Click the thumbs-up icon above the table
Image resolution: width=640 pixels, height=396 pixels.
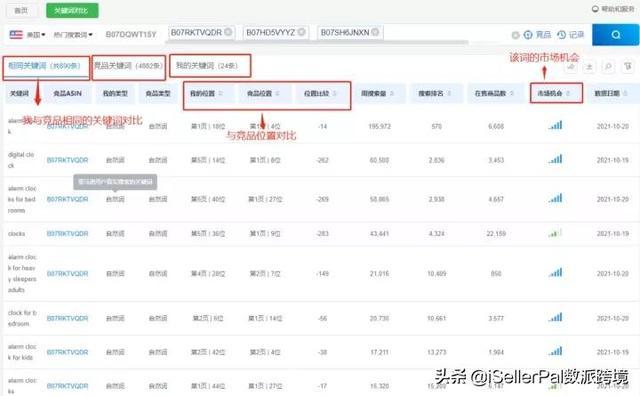571,67
